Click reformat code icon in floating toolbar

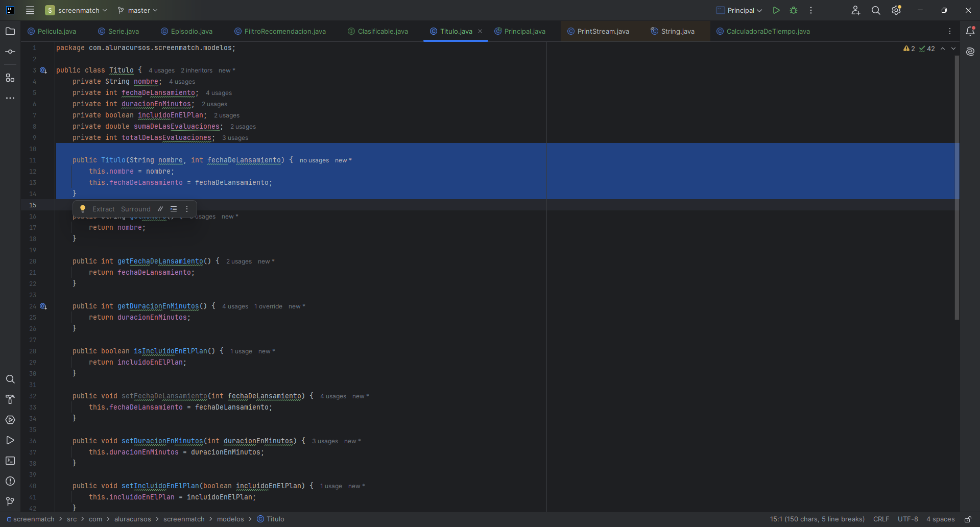click(x=174, y=209)
